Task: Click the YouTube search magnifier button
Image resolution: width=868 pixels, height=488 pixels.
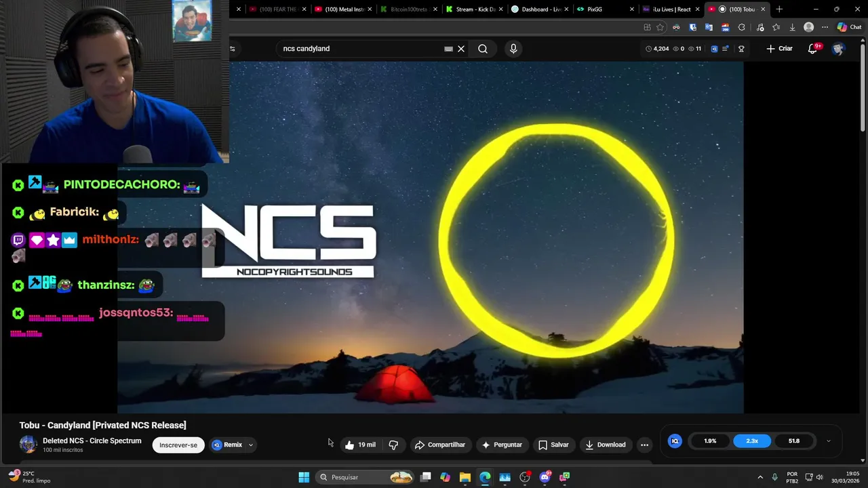Action: coord(483,49)
